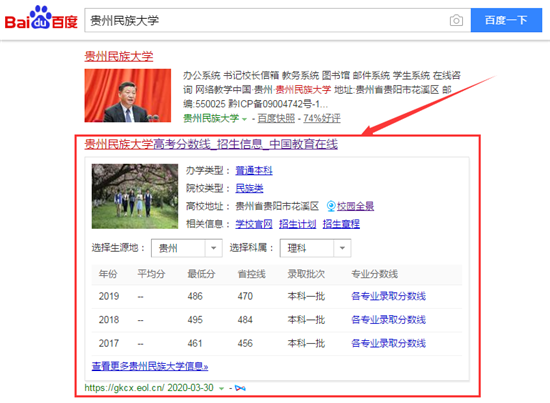Open the 普通本科 link

click(254, 170)
